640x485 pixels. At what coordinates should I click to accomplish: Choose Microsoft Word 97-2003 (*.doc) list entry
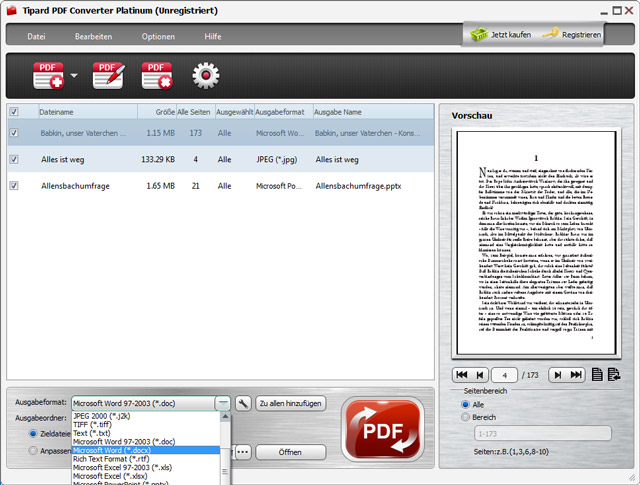point(146,442)
